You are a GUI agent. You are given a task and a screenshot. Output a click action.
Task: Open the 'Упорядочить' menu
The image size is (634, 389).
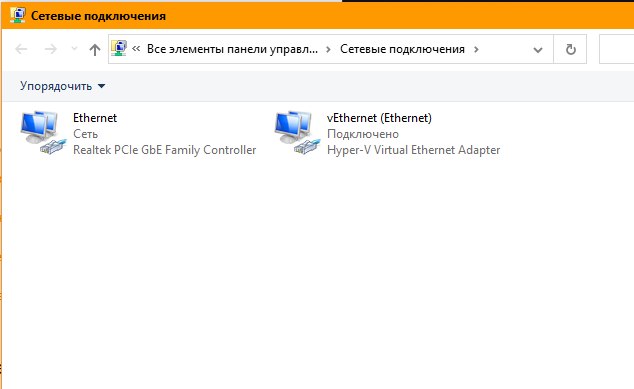63,86
